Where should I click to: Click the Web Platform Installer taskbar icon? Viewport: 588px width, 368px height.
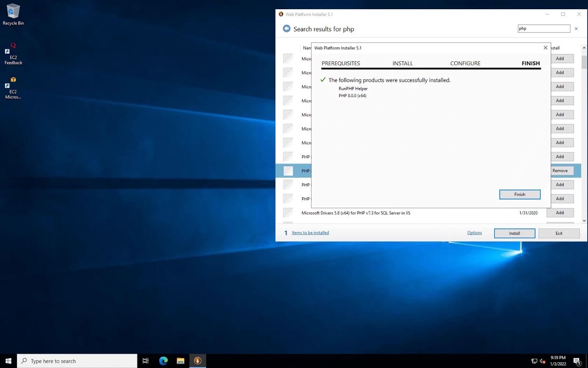(198, 361)
